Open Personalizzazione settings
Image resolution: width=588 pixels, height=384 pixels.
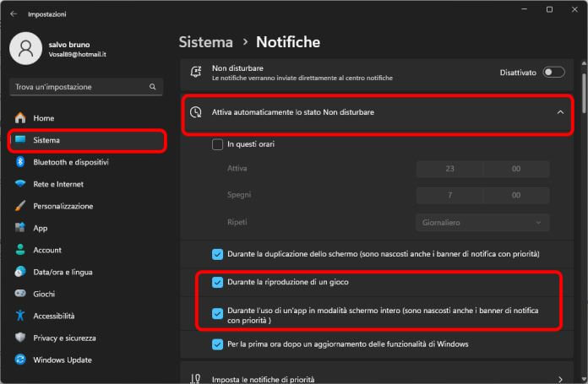(87, 206)
